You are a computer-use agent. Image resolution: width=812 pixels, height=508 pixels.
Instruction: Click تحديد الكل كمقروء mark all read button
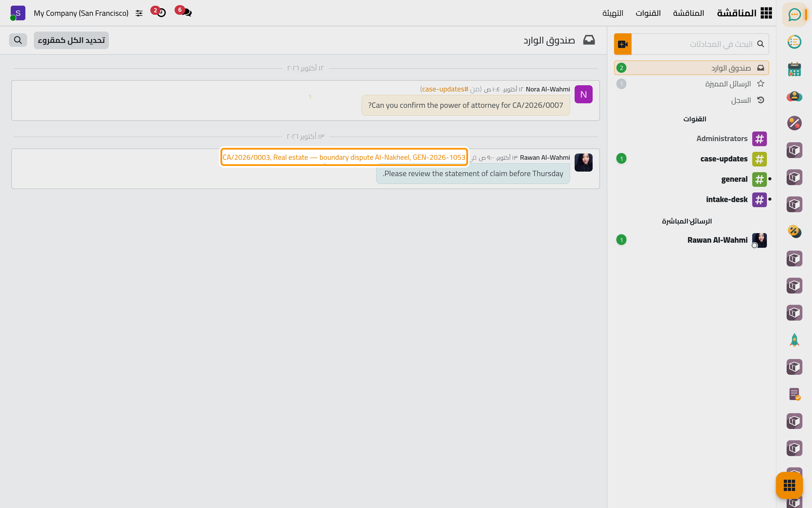coord(71,40)
